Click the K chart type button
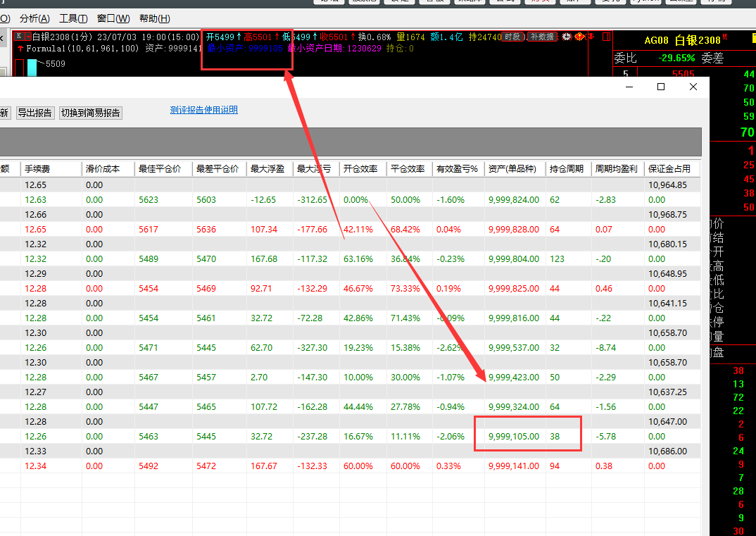This screenshot has width=756, height=536. pos(18,36)
